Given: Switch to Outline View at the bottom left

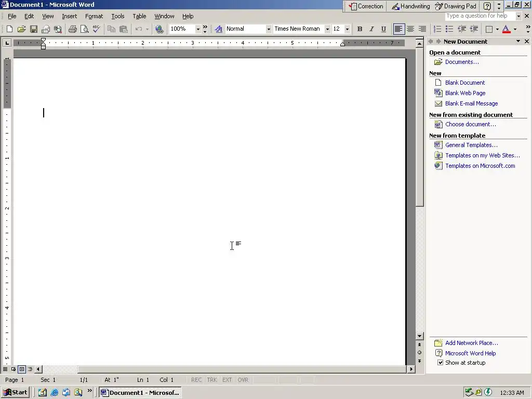Looking at the screenshot, I should (30, 369).
